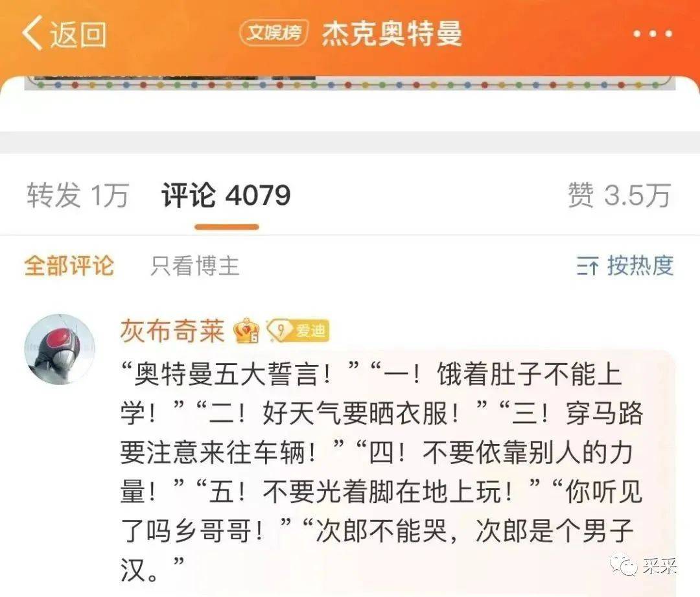Screen dimensions: 700x597
Task: Switch to 转发 1万 tab
Action: click(x=78, y=195)
